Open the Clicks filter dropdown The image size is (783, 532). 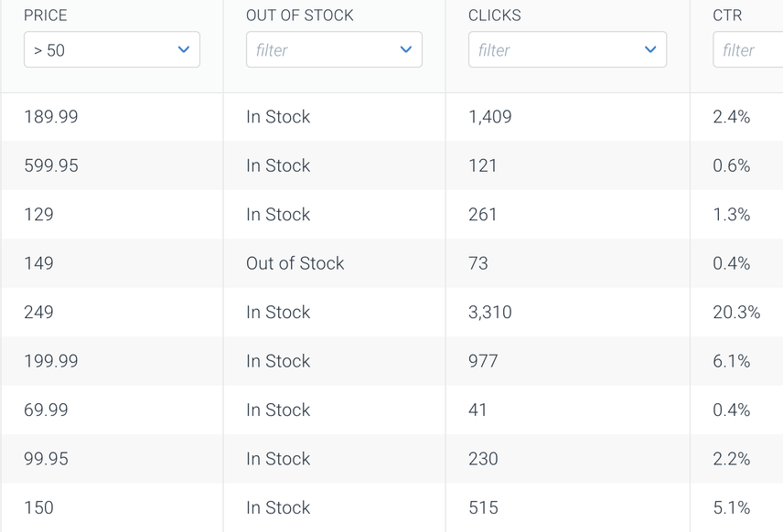[567, 50]
